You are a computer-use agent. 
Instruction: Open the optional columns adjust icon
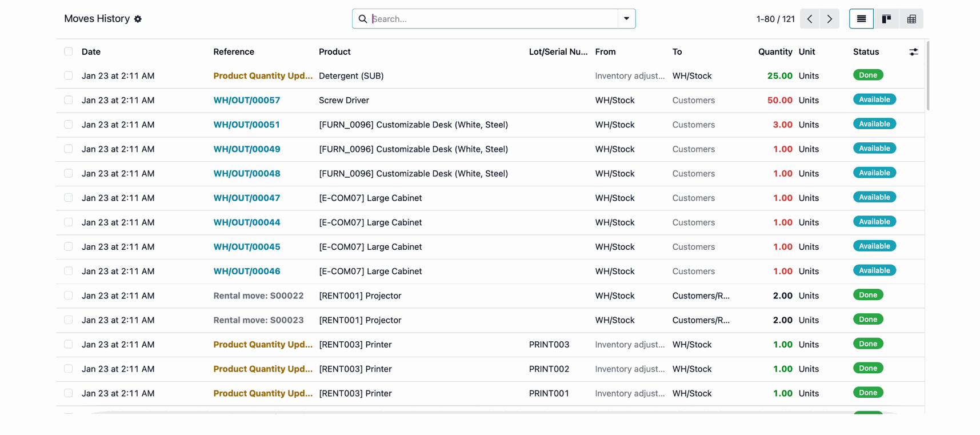pos(914,52)
